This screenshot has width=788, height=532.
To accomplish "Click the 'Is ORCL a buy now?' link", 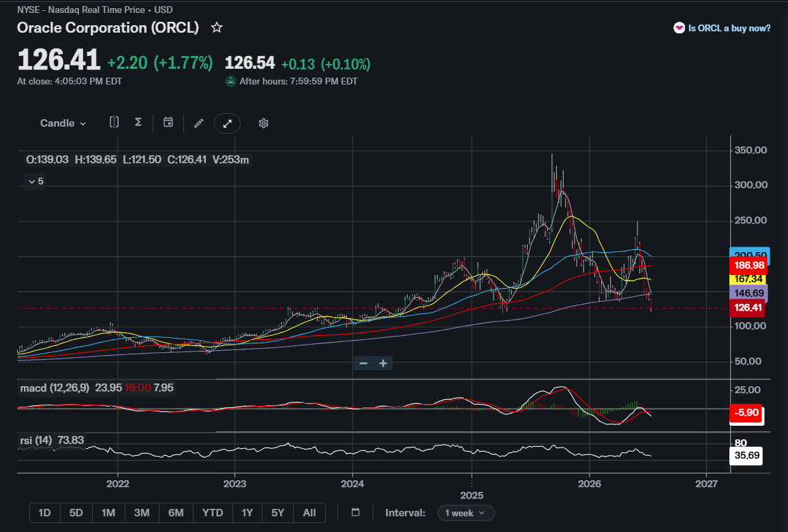I will tap(729, 28).
